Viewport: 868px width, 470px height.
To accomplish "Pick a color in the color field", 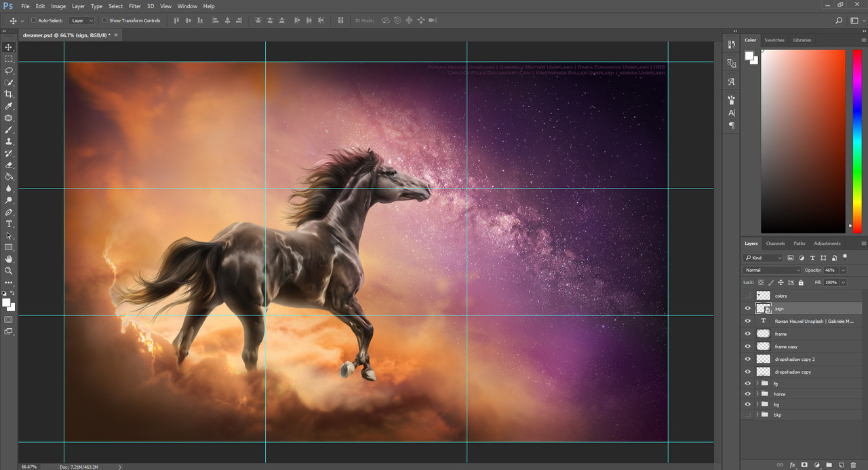I will click(803, 141).
